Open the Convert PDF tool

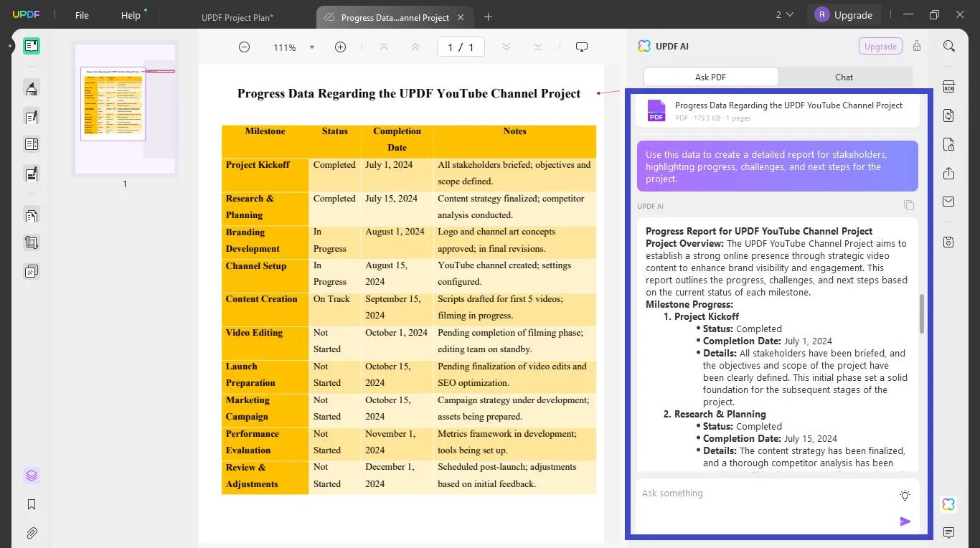coord(948,115)
